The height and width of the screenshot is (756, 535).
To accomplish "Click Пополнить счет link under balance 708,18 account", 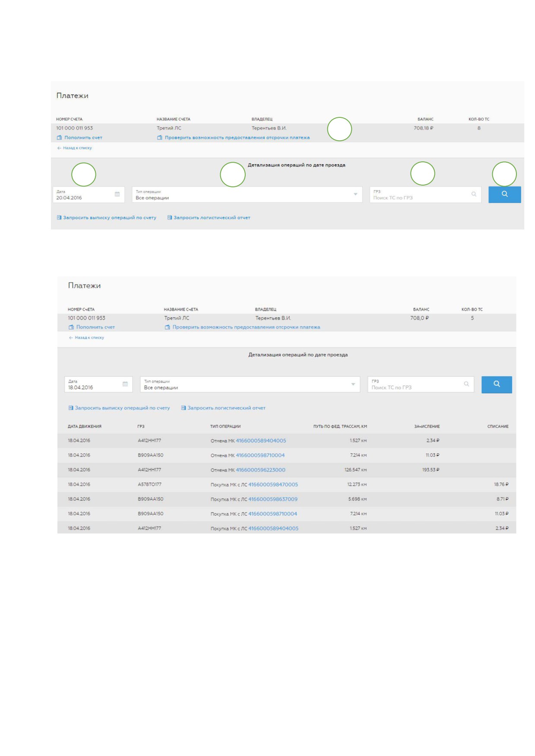I will click(x=83, y=138).
